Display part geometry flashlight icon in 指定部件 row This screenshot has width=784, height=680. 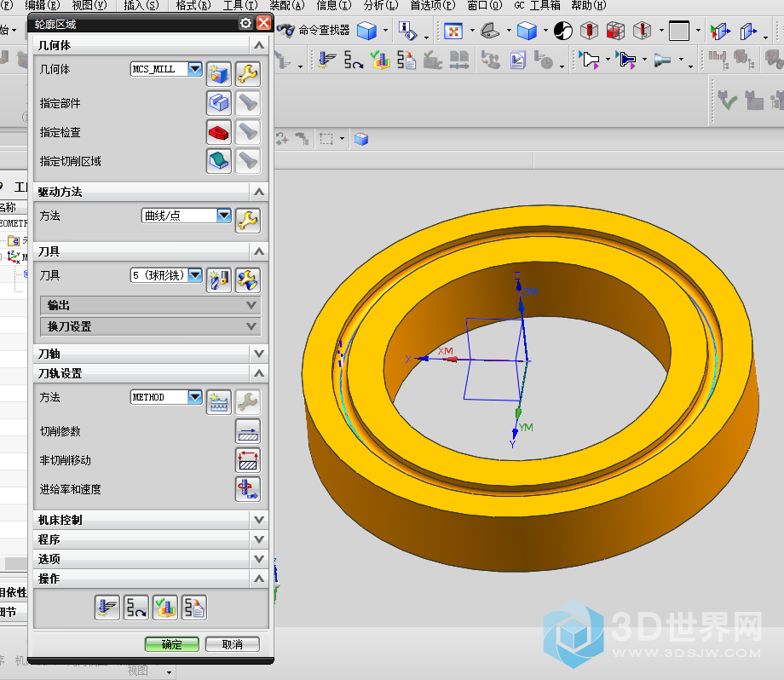(x=247, y=103)
